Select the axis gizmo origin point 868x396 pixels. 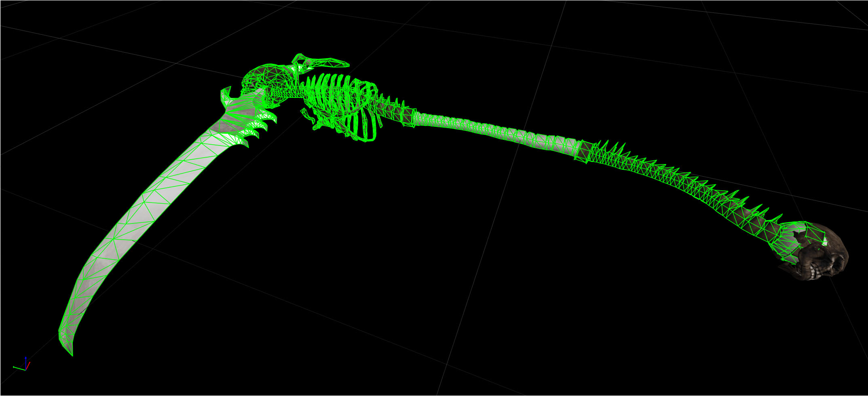[x=25, y=370]
